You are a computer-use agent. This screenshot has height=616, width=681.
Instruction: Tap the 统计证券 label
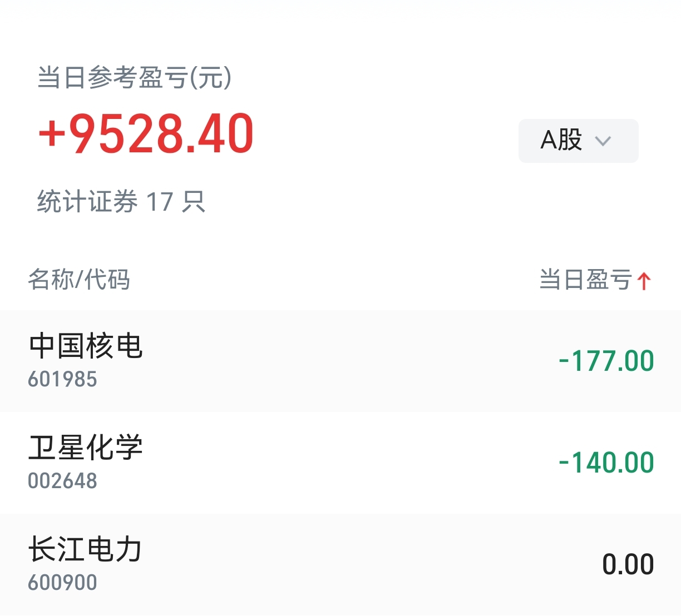pyautogui.click(x=87, y=201)
